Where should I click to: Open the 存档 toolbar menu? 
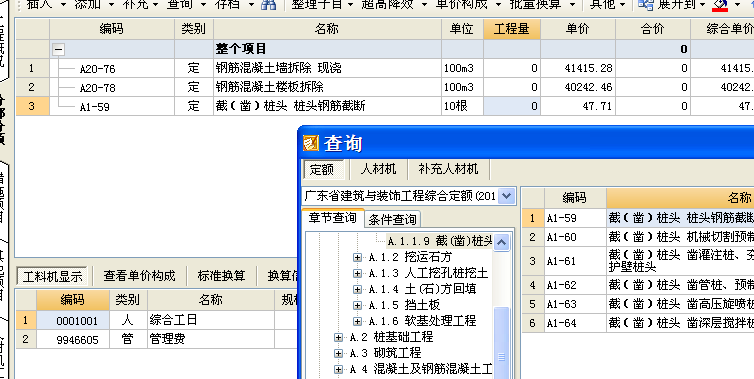235,4
